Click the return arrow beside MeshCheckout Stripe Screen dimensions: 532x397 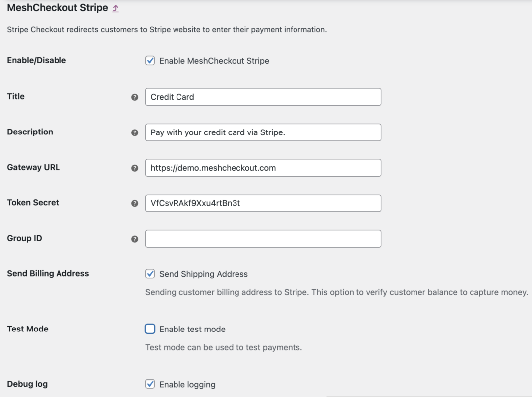pyautogui.click(x=116, y=8)
